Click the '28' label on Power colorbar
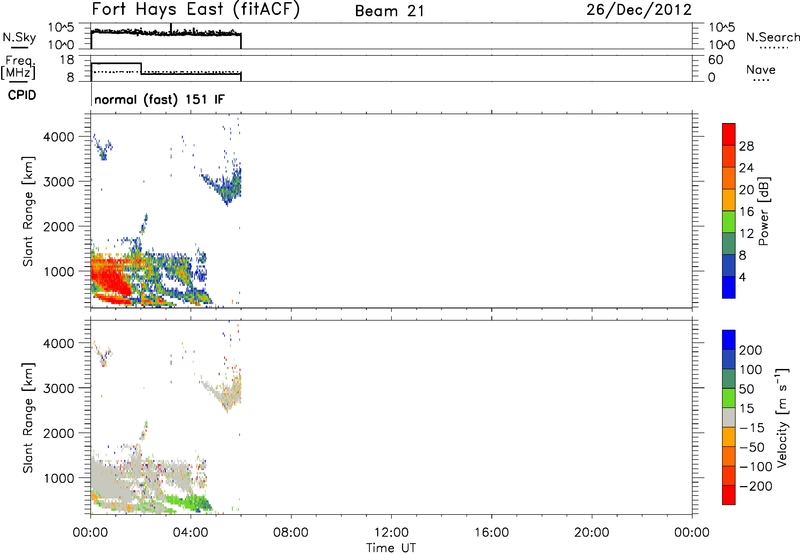This screenshot has width=800, height=554. point(746,146)
